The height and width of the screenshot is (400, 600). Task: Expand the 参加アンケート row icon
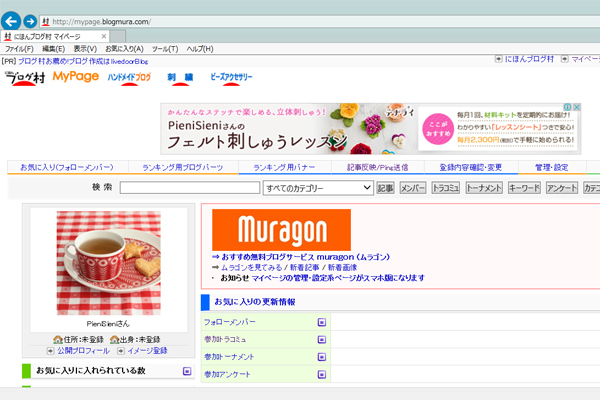coord(322,374)
